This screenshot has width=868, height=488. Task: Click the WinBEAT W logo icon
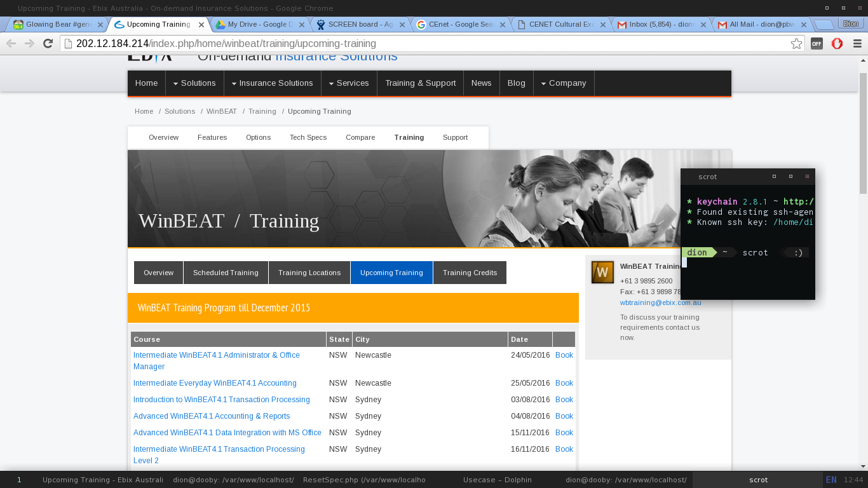tap(602, 272)
